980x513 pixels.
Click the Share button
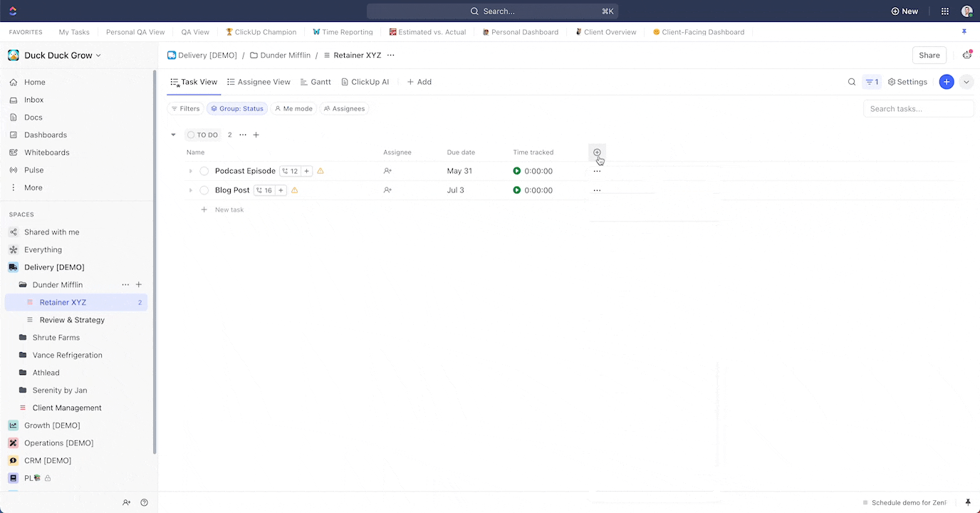point(929,56)
